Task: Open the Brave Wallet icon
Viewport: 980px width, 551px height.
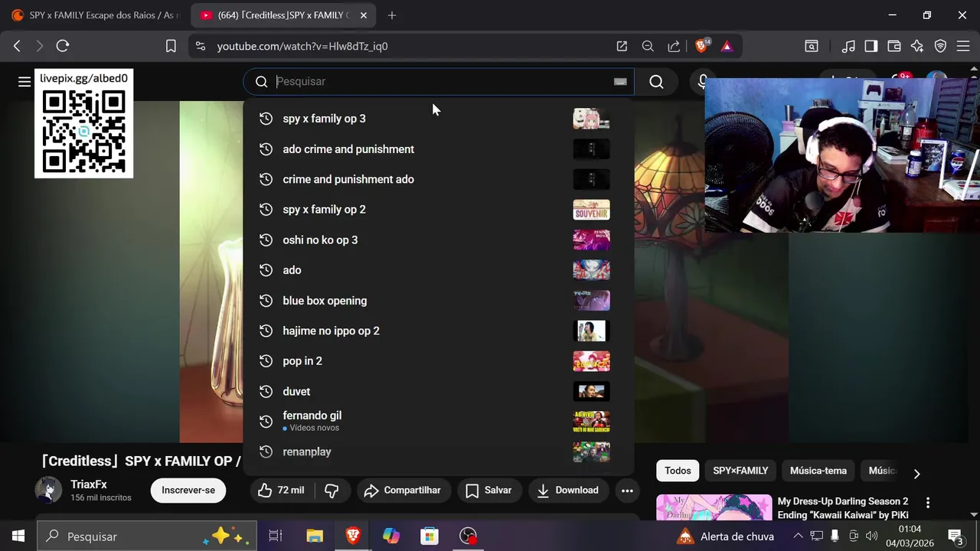Action: click(894, 46)
